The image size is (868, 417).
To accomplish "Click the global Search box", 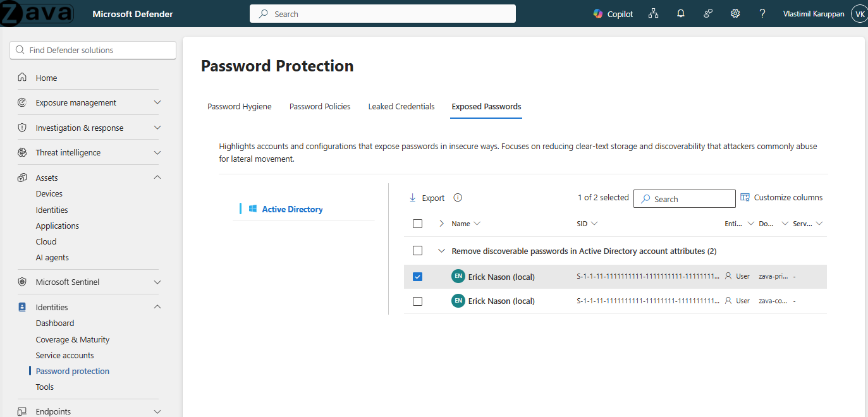I will tap(382, 14).
